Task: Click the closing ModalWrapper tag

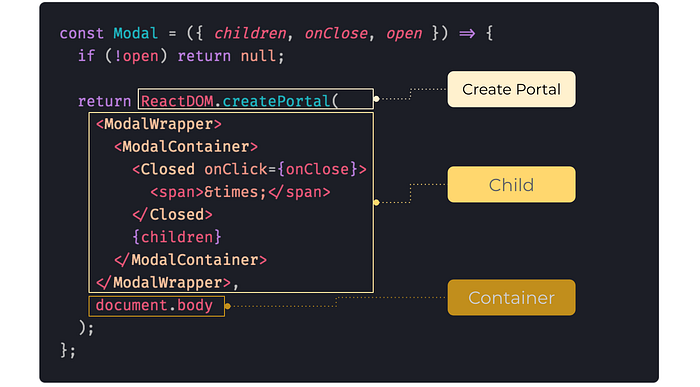Action: pos(163,283)
